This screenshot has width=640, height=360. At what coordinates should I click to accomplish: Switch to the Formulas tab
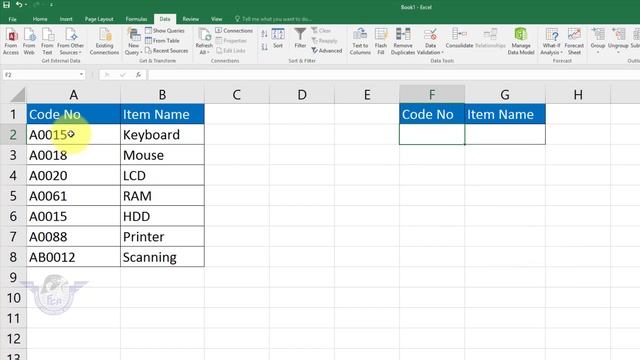click(136, 19)
